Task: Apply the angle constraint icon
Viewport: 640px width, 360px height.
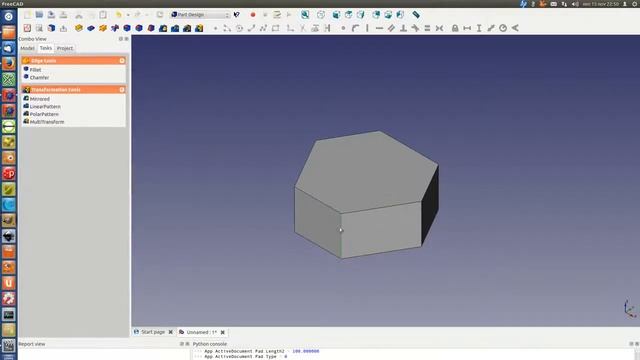Action: (x=515, y=28)
